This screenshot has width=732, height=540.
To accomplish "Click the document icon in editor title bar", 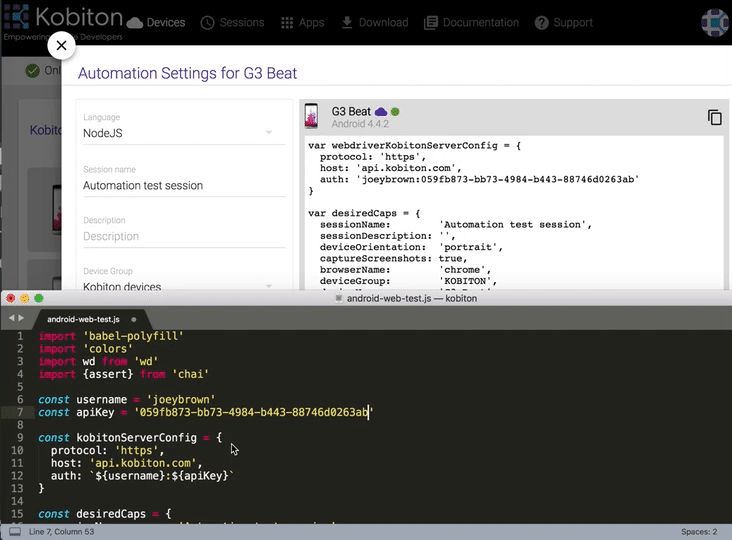I will click(339, 298).
